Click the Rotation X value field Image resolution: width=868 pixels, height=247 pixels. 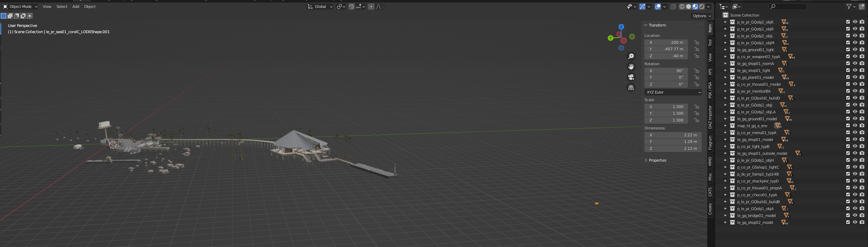point(666,71)
